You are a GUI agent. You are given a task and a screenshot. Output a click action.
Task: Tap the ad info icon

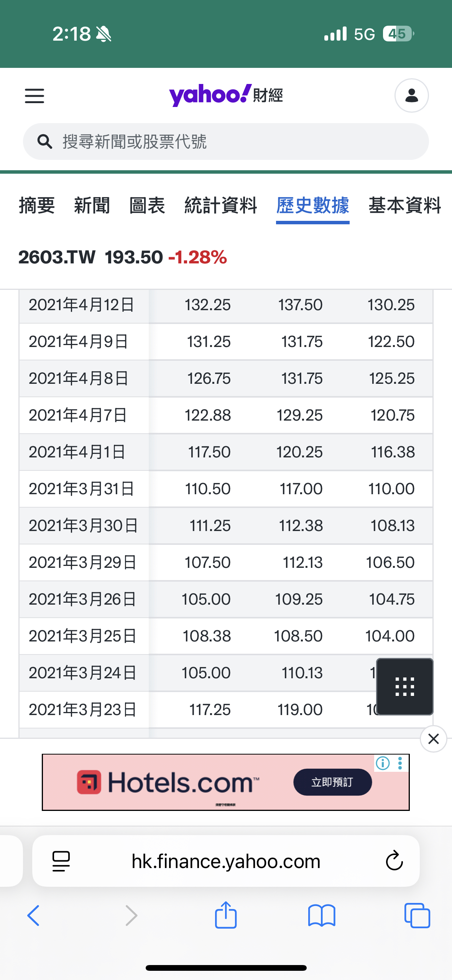point(383,763)
